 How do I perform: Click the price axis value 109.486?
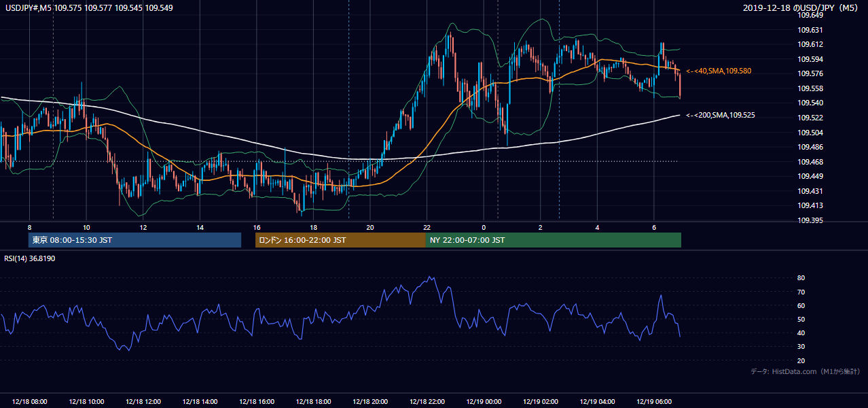click(x=810, y=147)
